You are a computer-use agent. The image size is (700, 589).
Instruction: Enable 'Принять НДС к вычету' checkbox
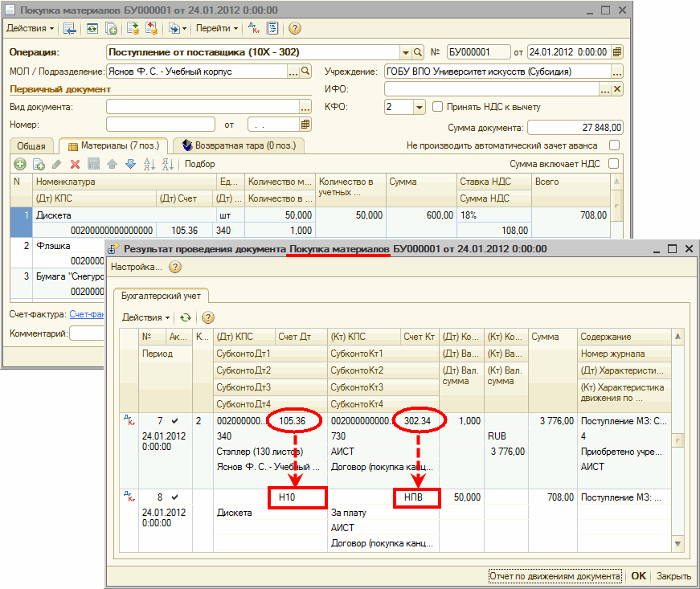pyautogui.click(x=438, y=107)
